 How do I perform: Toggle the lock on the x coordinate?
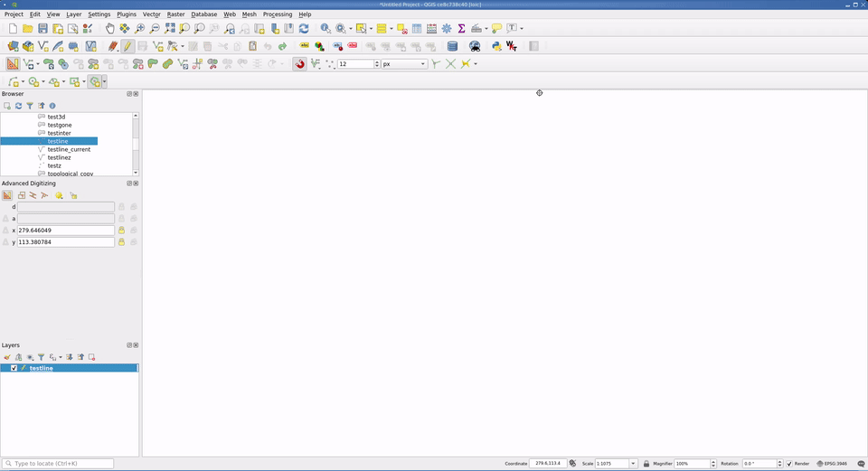(x=121, y=231)
